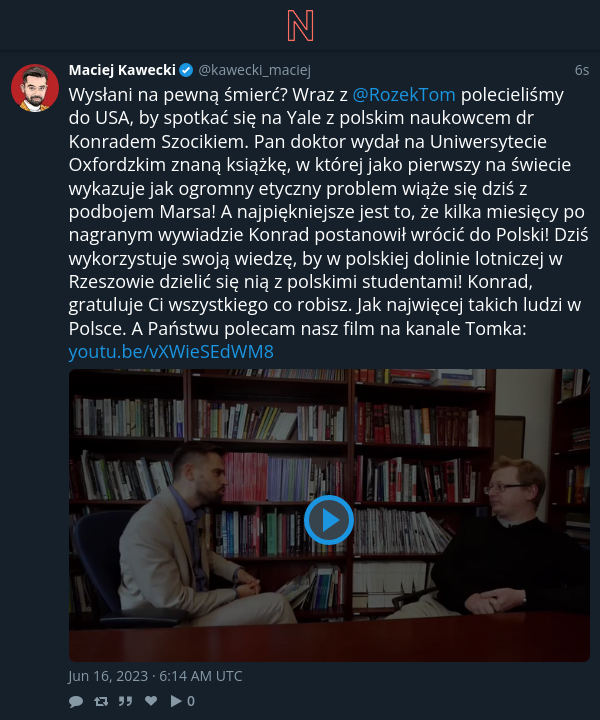
Task: Open the Nitter home logo
Action: (300, 26)
